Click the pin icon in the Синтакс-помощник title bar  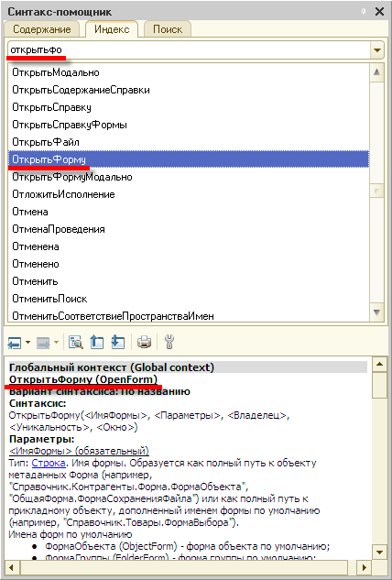coord(364,12)
